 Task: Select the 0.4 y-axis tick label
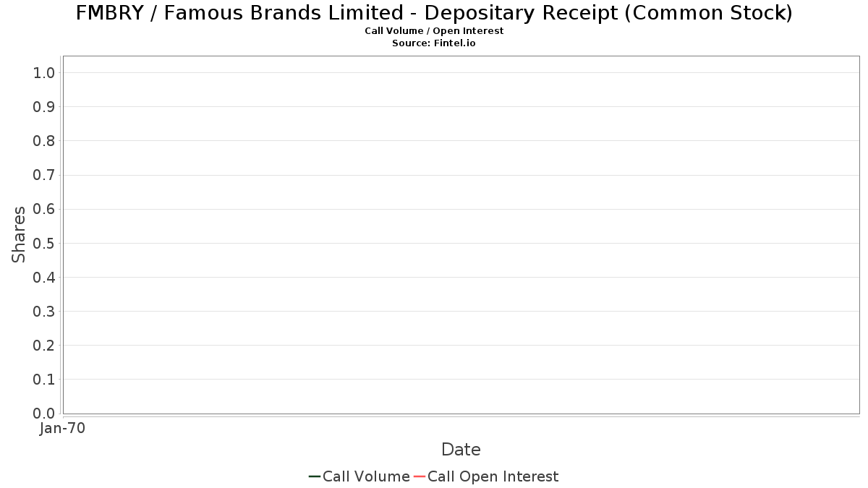tap(44, 277)
